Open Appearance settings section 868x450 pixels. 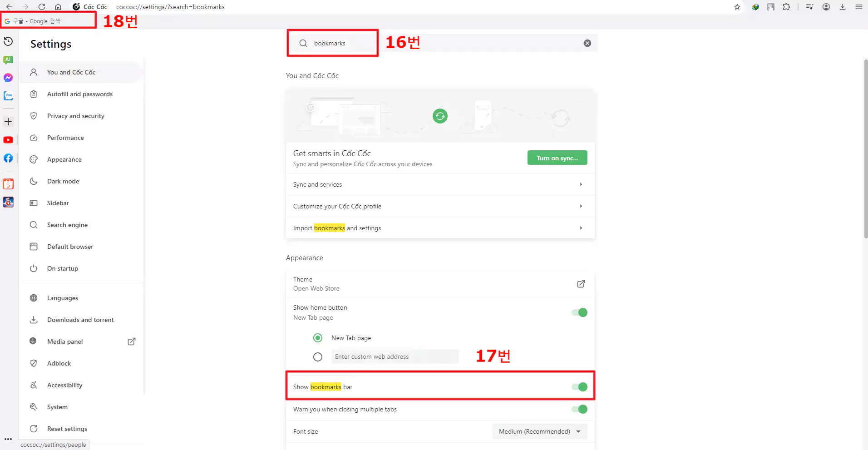point(82,159)
